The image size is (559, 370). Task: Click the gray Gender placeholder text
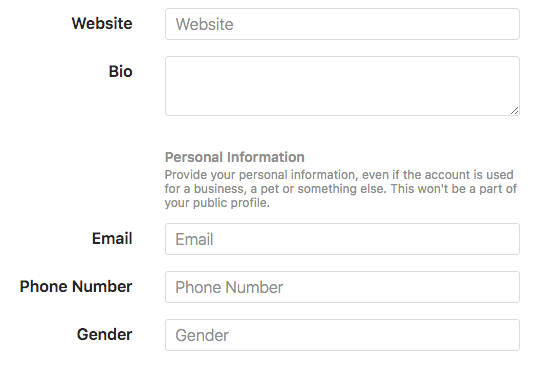tap(202, 335)
